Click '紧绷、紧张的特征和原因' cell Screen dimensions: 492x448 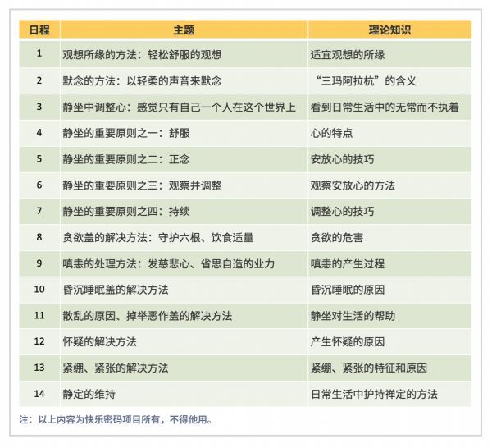coord(389,368)
